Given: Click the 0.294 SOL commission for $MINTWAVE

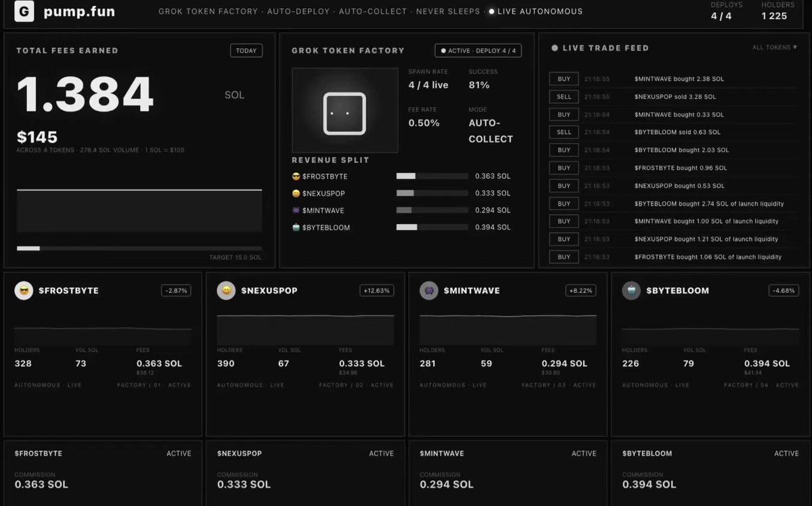Looking at the screenshot, I should (x=447, y=484).
